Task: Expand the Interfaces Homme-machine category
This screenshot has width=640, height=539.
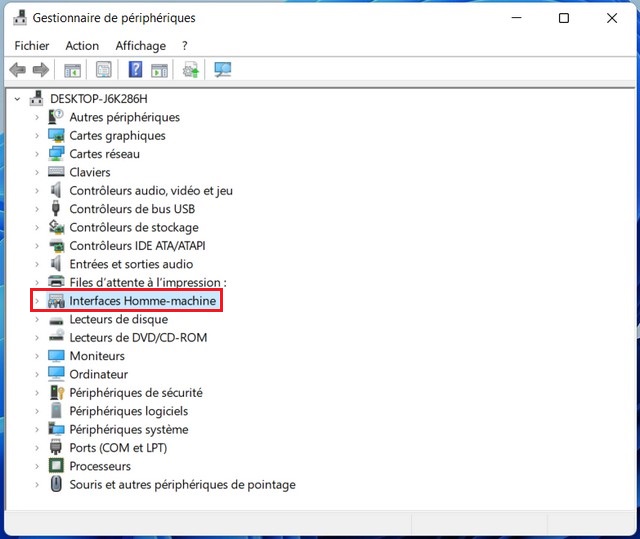Action: pyautogui.click(x=37, y=301)
